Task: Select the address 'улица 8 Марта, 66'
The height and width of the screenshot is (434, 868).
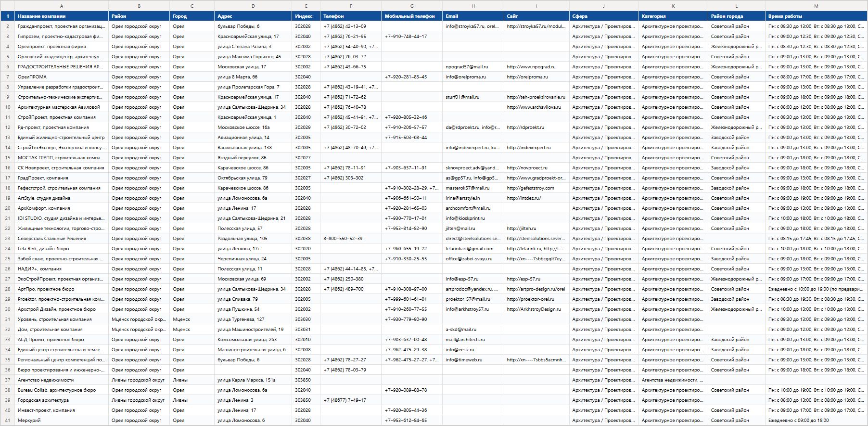Action: pyautogui.click(x=253, y=77)
